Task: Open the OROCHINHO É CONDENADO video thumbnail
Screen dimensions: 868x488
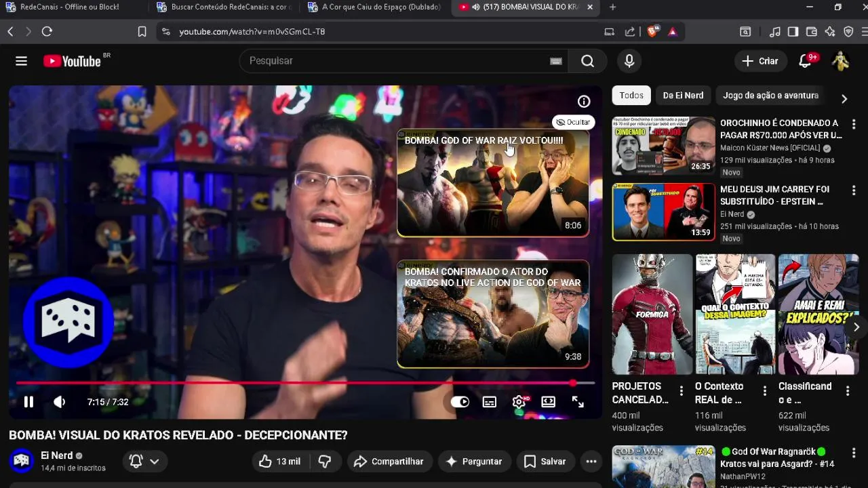Action: pos(663,146)
